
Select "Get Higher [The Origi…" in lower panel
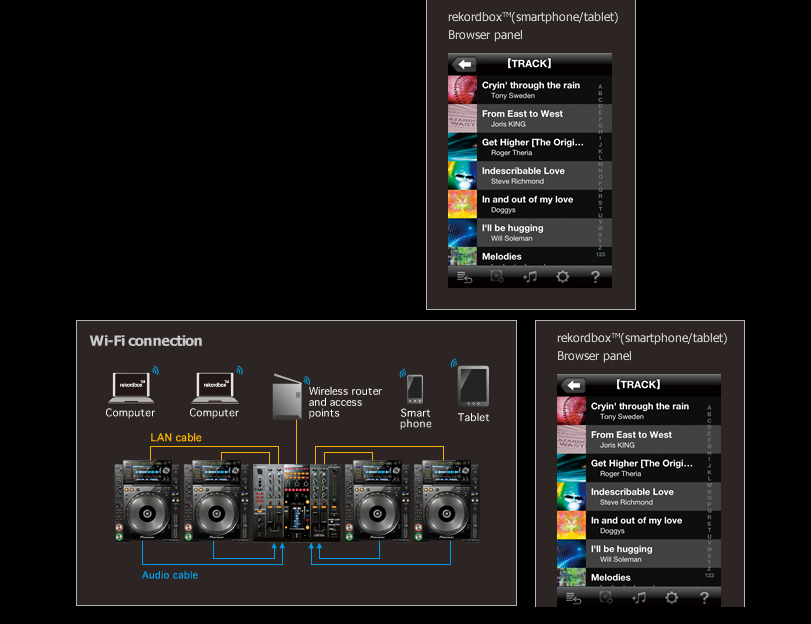639,468
